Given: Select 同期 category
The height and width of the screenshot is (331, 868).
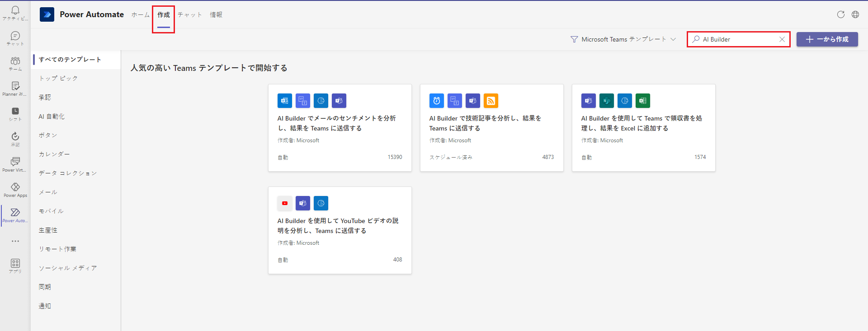Looking at the screenshot, I should pos(76,287).
